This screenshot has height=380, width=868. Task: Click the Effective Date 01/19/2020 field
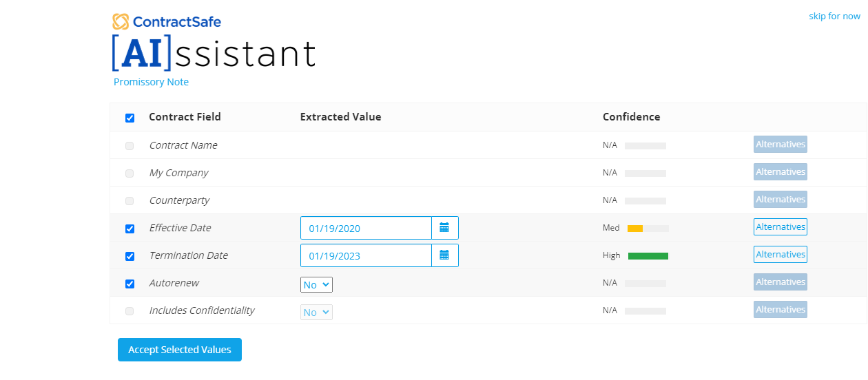pyautogui.click(x=366, y=228)
